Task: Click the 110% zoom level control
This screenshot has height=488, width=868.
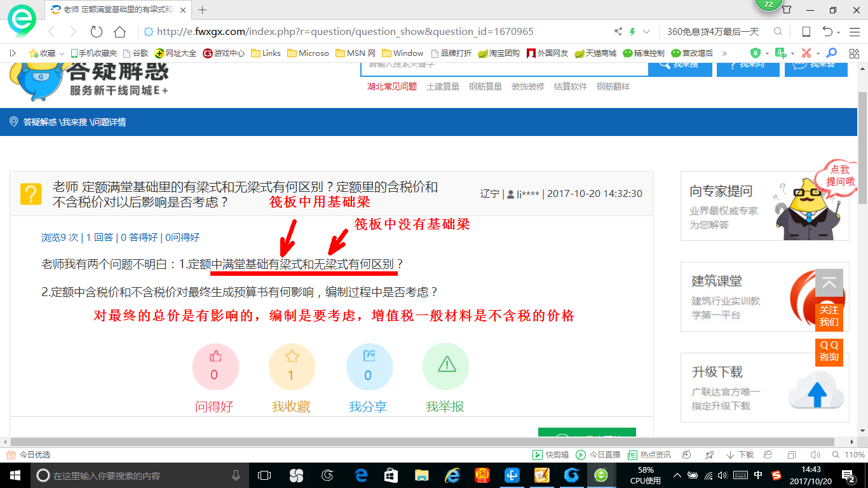Action: coord(850,455)
